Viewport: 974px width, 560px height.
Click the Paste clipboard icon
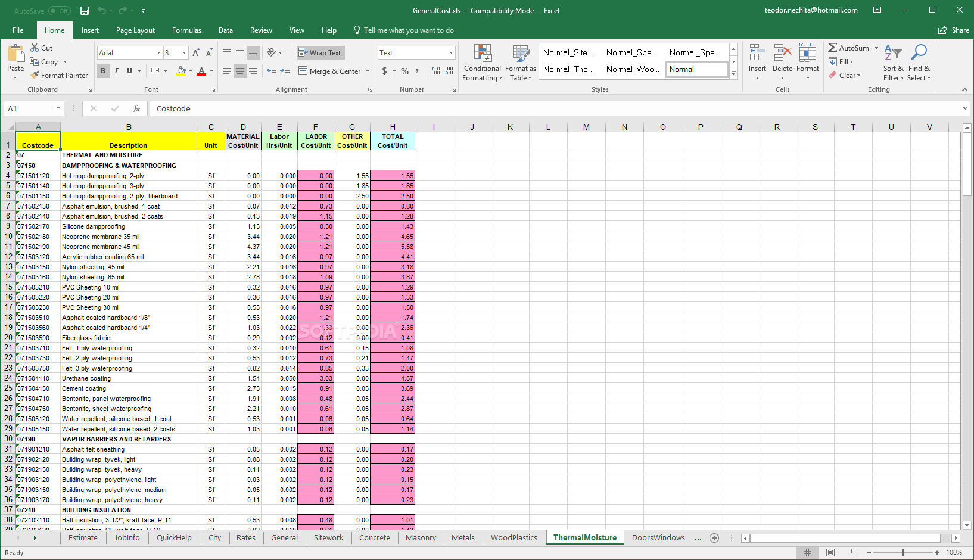click(x=16, y=54)
